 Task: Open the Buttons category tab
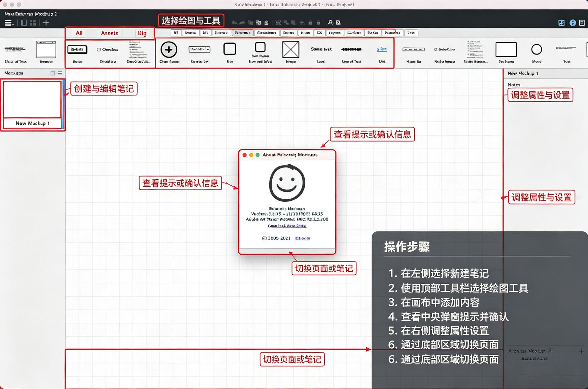221,33
